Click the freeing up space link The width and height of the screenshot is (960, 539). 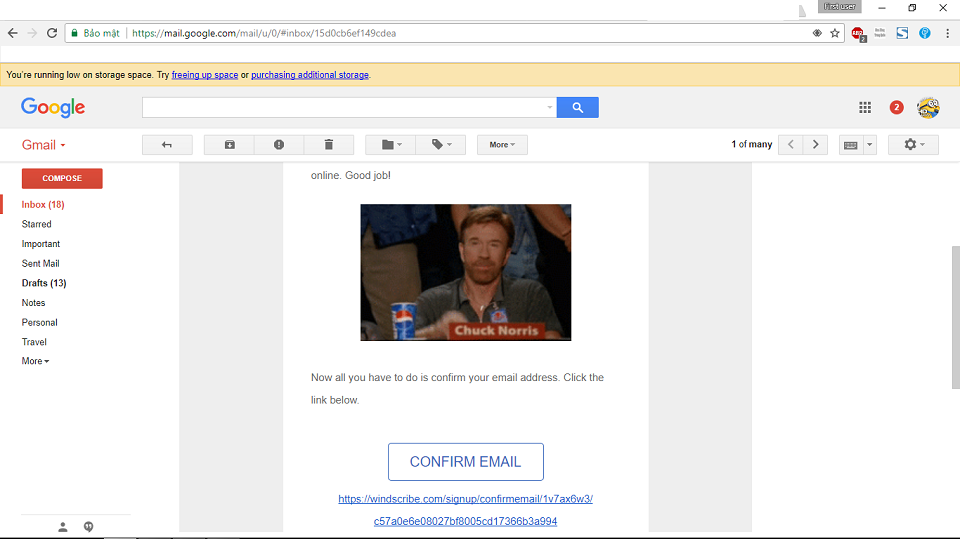(204, 75)
